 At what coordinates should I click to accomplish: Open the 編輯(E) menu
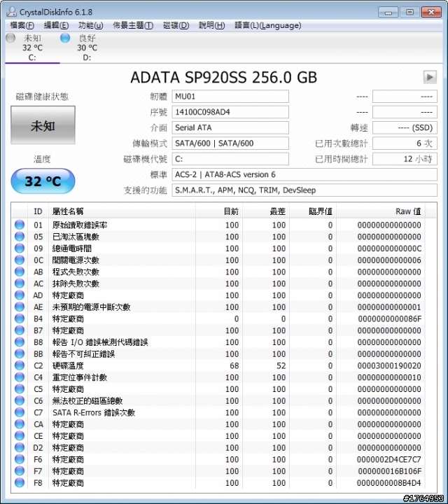click(56, 25)
